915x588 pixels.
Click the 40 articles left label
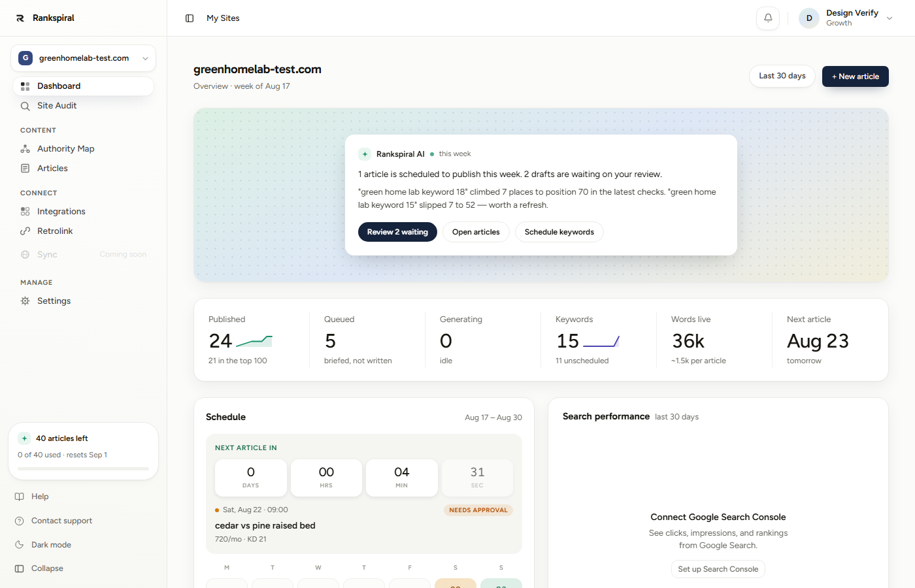click(62, 438)
